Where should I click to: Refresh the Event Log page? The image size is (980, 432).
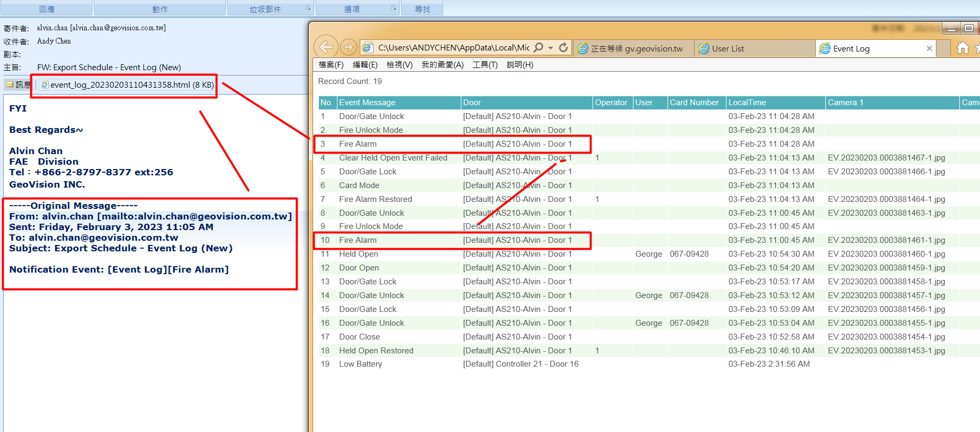click(563, 48)
